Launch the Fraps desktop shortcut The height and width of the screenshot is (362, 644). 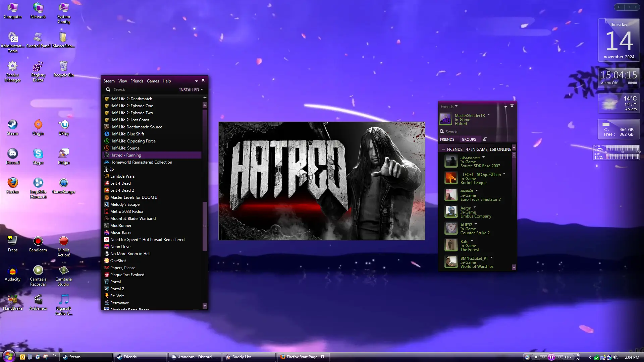click(x=13, y=244)
